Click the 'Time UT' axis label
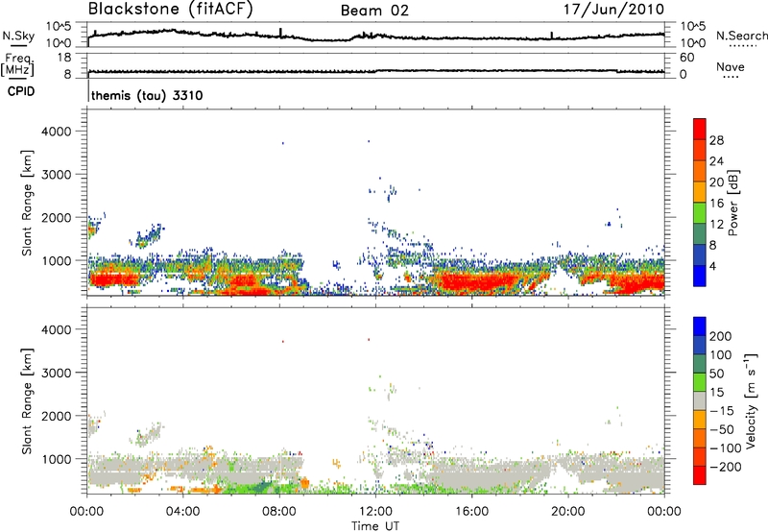 [375, 526]
